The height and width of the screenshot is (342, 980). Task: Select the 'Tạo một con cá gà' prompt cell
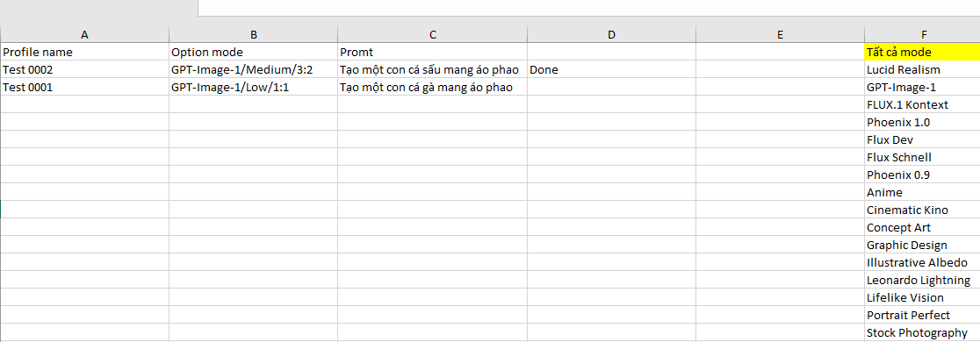coord(433,88)
